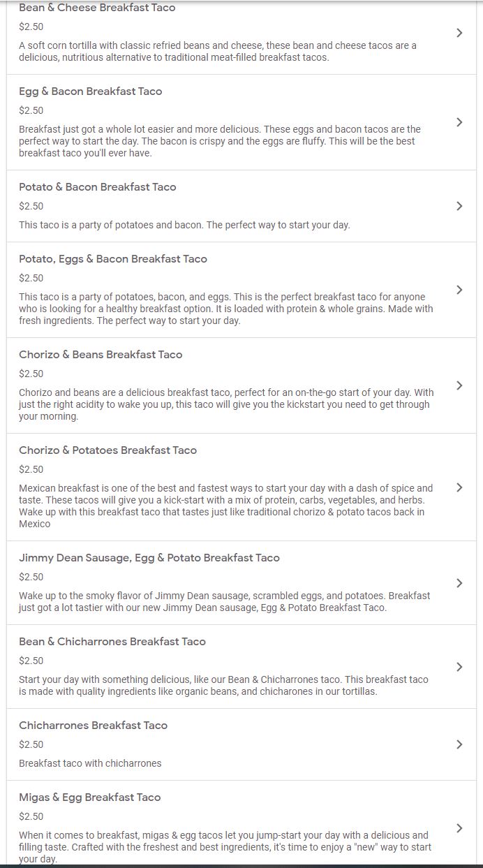Image resolution: width=483 pixels, height=868 pixels.
Task: Select Chorizo & Beans Breakfast Taco heading
Action: (101, 355)
